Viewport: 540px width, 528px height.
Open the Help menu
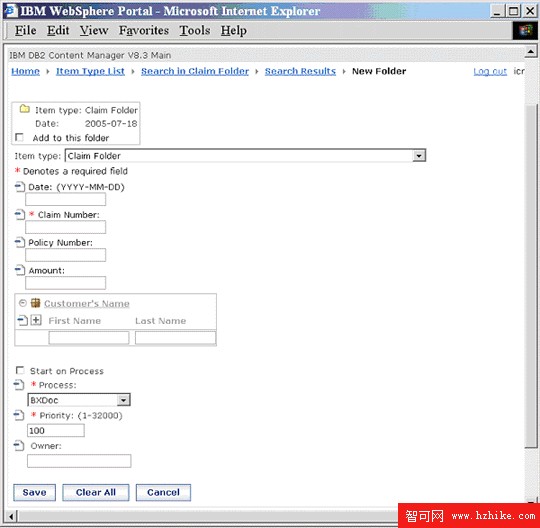pyautogui.click(x=233, y=30)
